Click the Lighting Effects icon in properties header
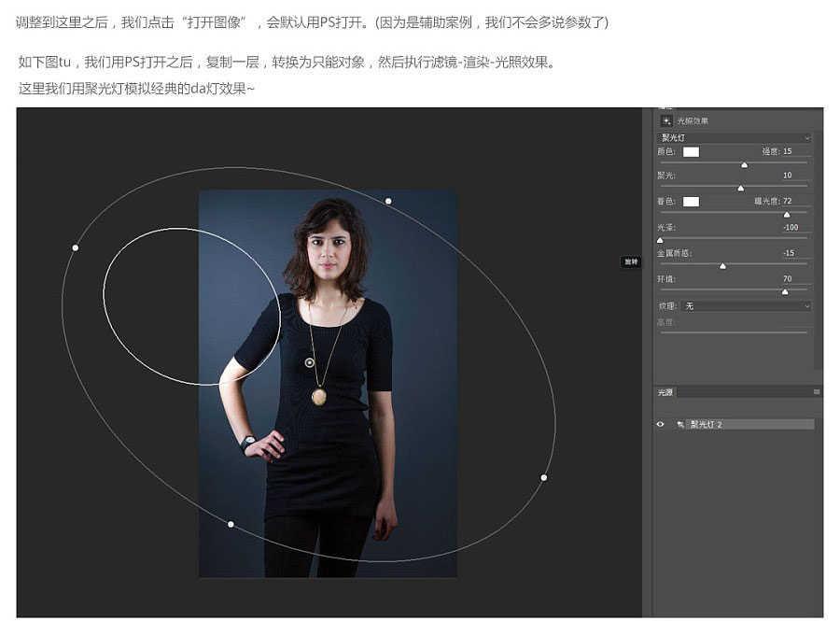 click(x=666, y=120)
